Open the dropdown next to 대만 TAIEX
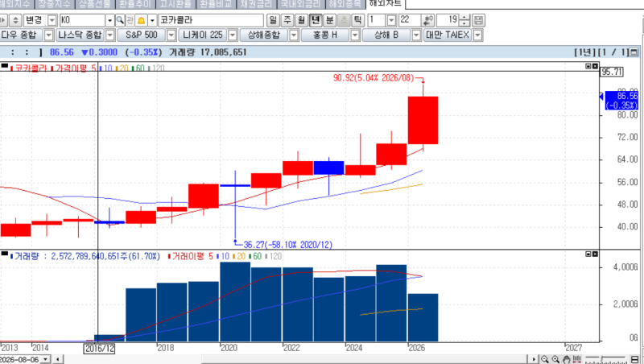644x364 pixels. point(477,35)
